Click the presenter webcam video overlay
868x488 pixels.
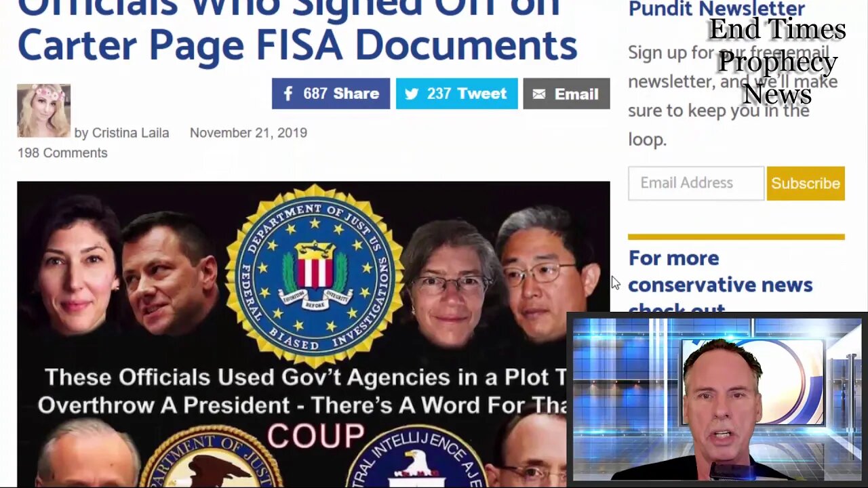[717, 399]
